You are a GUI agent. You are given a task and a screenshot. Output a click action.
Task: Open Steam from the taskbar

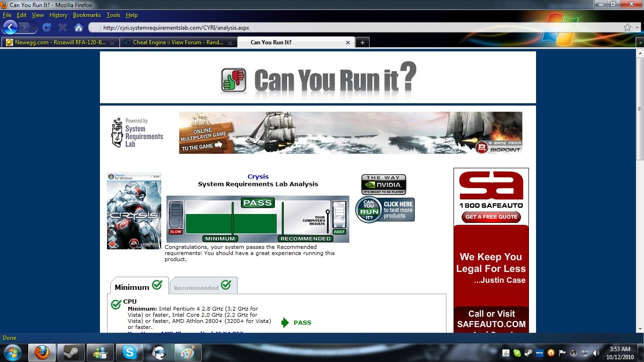[71, 353]
